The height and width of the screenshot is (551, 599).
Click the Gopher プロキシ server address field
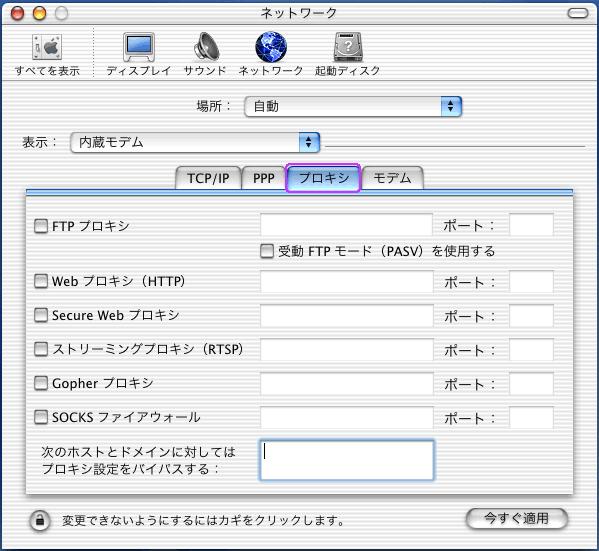(347, 383)
